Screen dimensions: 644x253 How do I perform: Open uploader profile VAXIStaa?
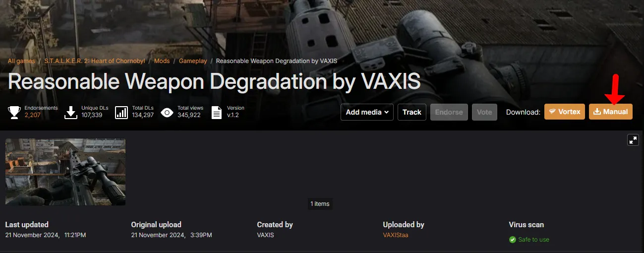[396, 235]
